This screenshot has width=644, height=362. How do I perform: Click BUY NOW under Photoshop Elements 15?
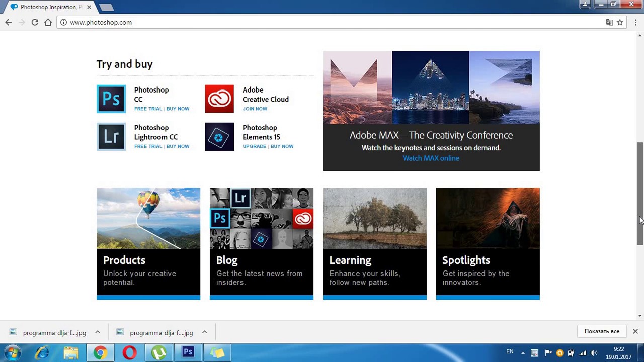(282, 146)
